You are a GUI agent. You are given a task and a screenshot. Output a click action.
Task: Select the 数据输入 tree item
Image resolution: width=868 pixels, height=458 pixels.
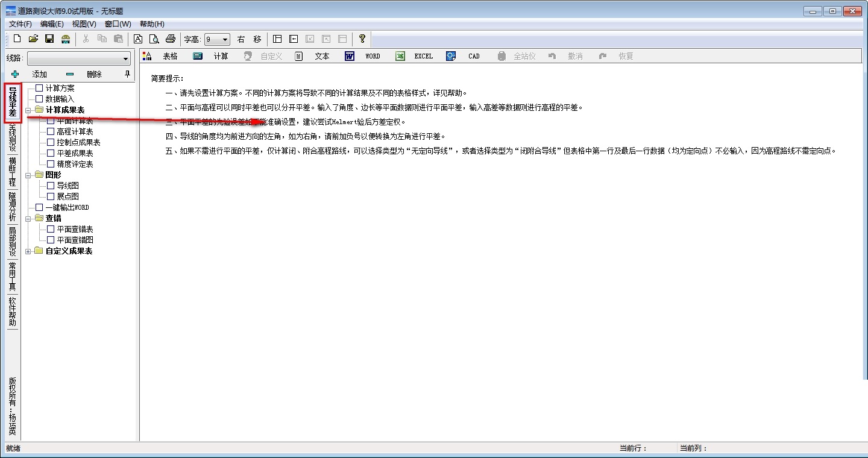(60, 99)
